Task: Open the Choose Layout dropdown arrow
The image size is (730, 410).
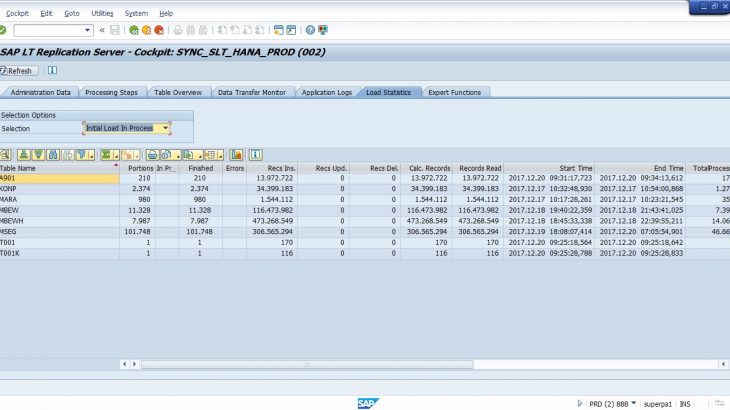Action: pyautogui.click(x=221, y=155)
